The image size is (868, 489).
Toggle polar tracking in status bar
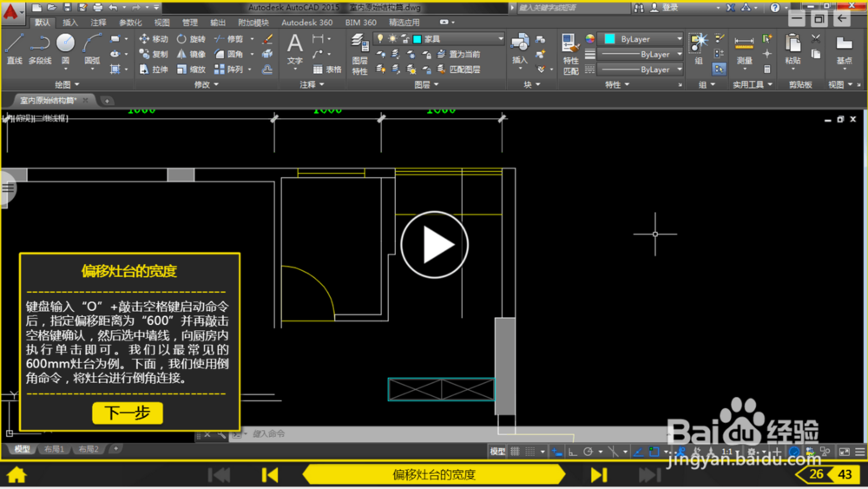(x=588, y=452)
